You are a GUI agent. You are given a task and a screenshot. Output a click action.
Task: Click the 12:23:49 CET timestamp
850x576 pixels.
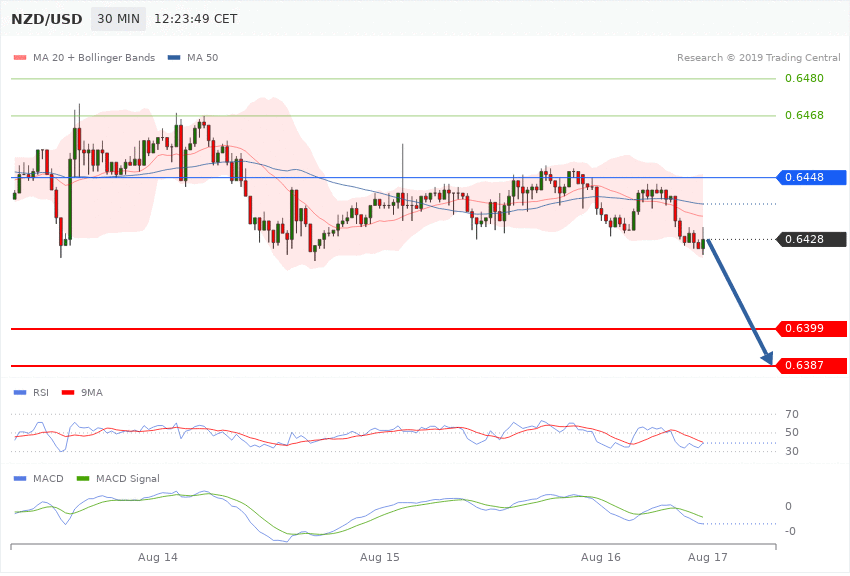(196, 19)
